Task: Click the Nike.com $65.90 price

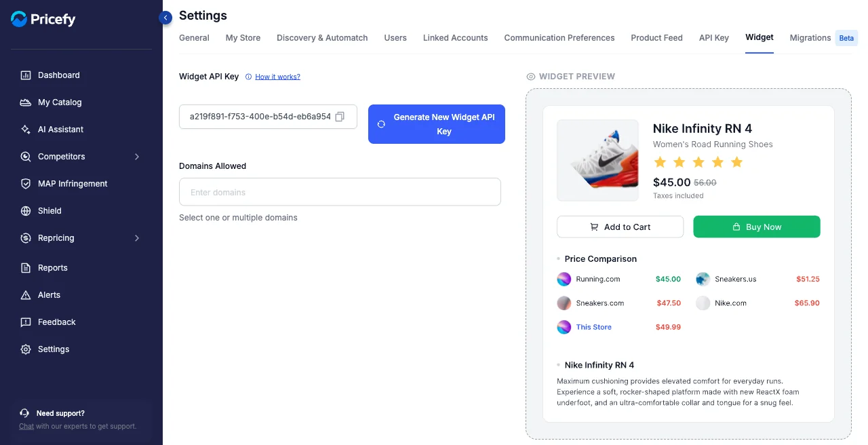Action: click(807, 303)
